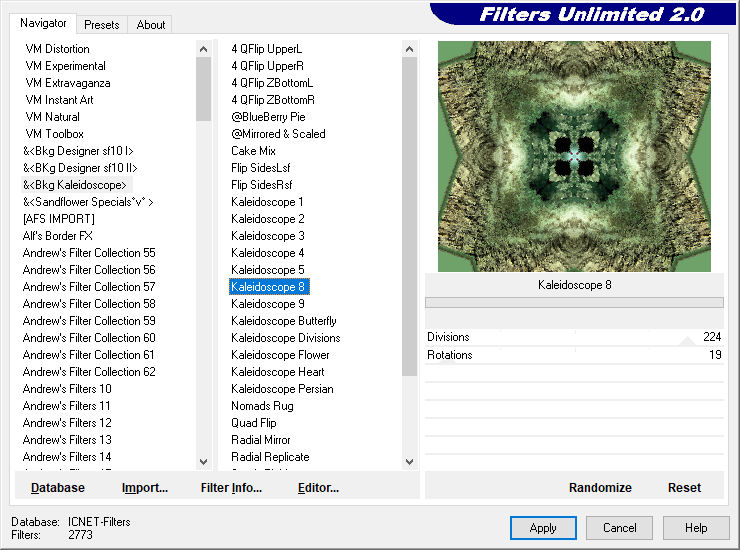
Task: Choose the Nomads Rug filter
Action: 262,406
